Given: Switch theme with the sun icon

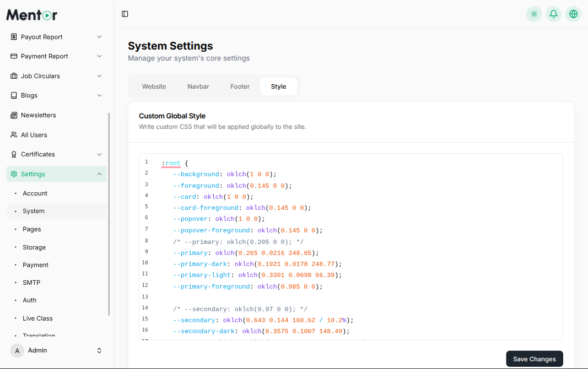Looking at the screenshot, I should [x=534, y=14].
